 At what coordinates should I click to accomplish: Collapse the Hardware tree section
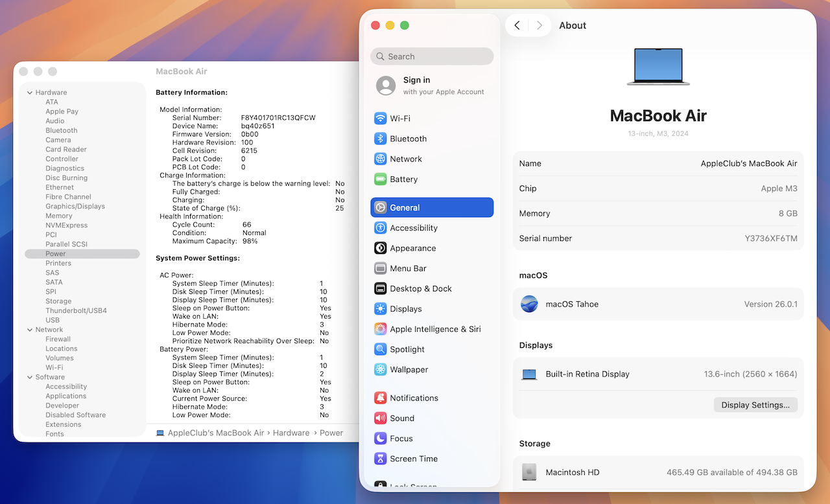point(30,93)
